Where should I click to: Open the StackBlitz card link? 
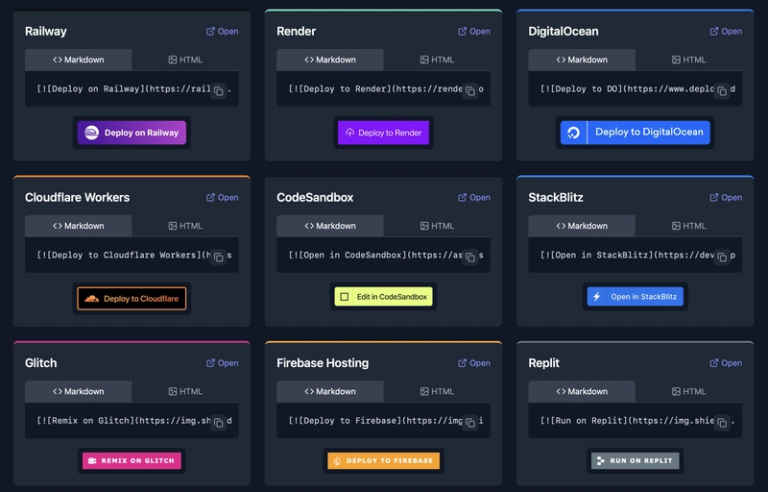point(726,197)
